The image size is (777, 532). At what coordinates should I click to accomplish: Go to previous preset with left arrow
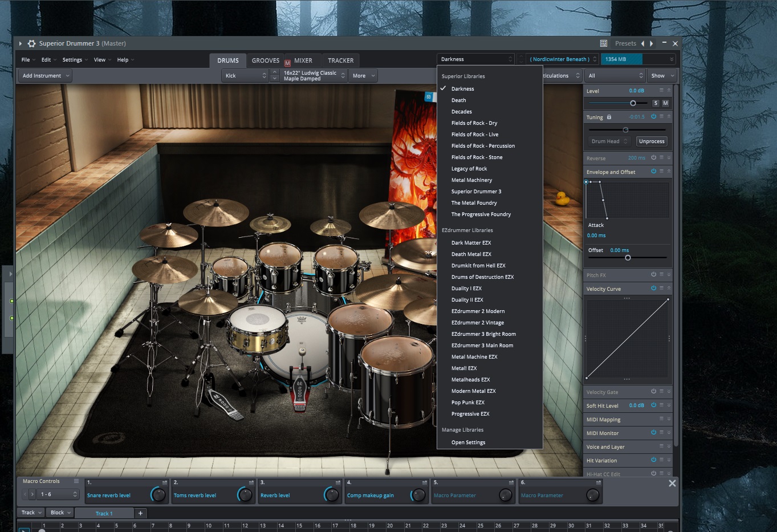click(x=642, y=43)
